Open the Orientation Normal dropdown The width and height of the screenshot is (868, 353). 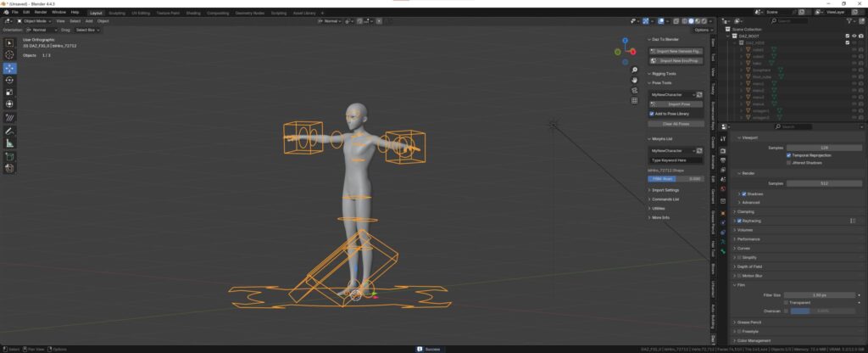click(x=42, y=30)
